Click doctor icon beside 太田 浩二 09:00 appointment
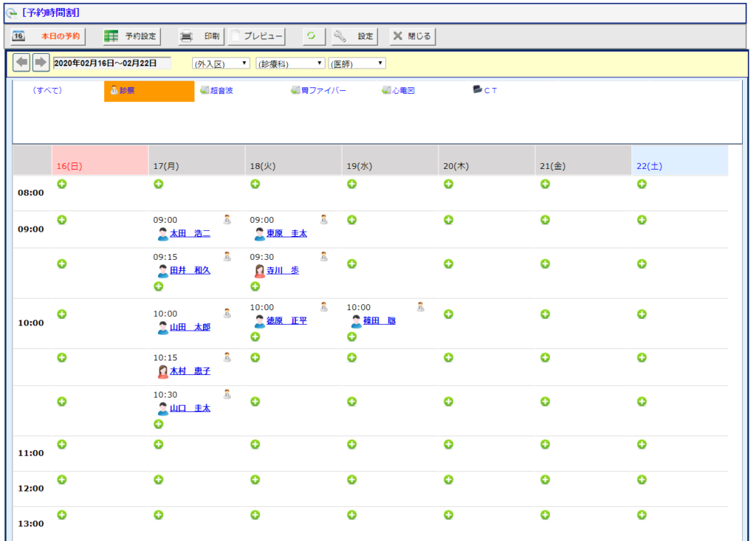 [x=227, y=219]
